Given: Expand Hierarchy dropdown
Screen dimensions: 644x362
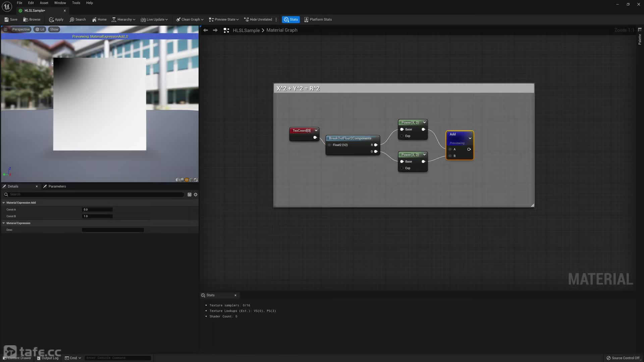Looking at the screenshot, I should click(x=123, y=19).
